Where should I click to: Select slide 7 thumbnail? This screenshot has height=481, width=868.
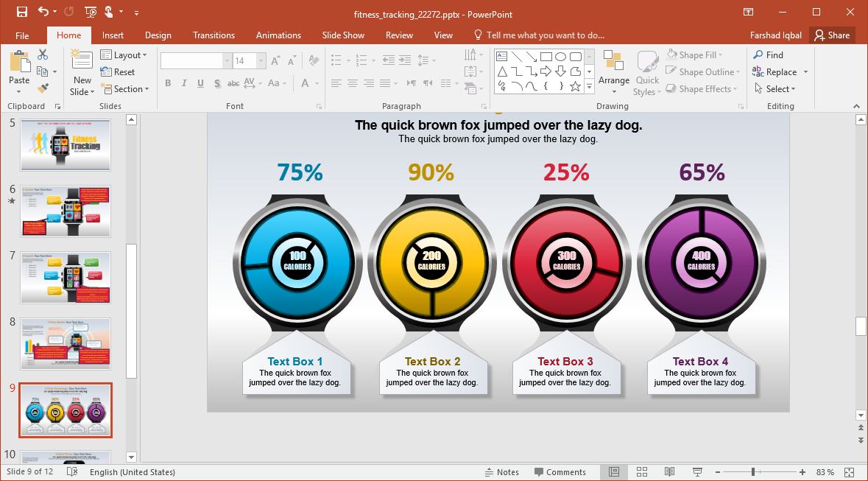coord(66,278)
